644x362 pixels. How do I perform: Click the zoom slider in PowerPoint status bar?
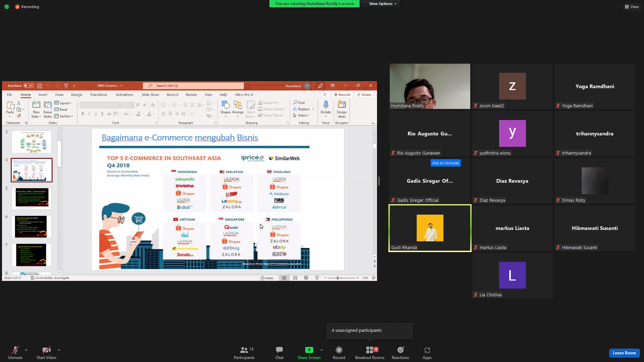point(341,278)
